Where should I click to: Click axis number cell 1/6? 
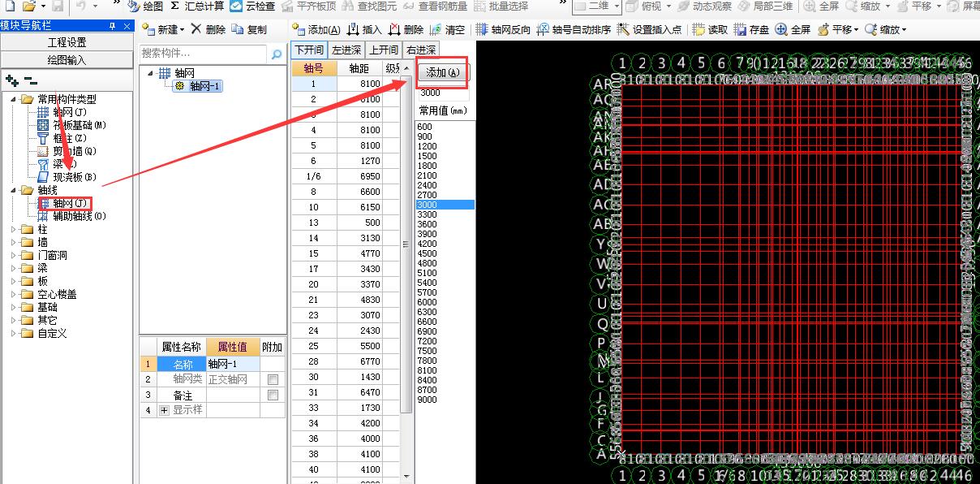(x=314, y=176)
